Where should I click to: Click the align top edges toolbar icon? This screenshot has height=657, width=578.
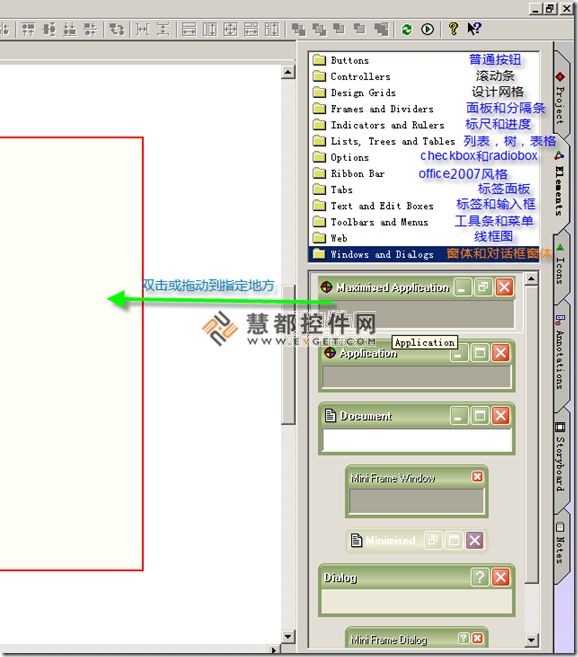(x=28, y=29)
